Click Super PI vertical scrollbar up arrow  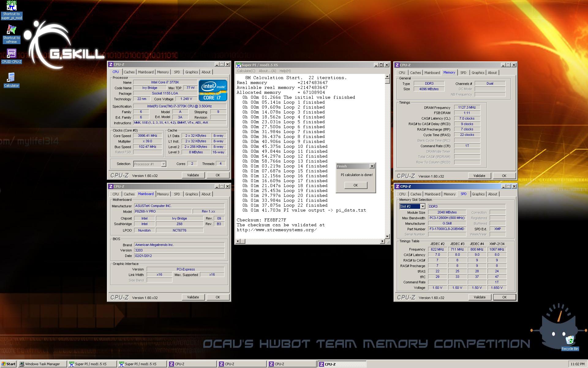click(x=387, y=76)
